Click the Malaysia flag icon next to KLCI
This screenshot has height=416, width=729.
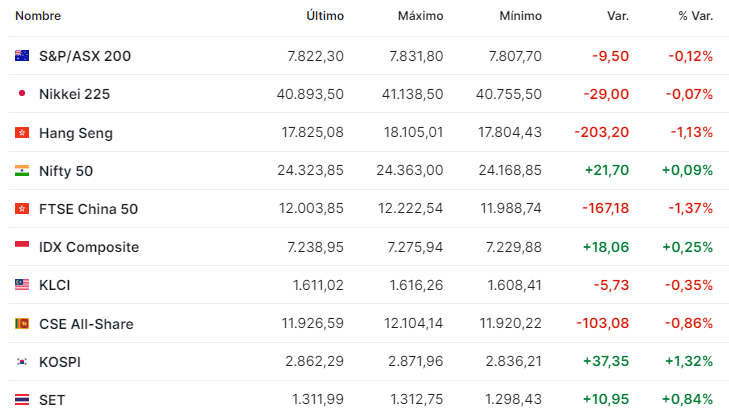coord(22,284)
